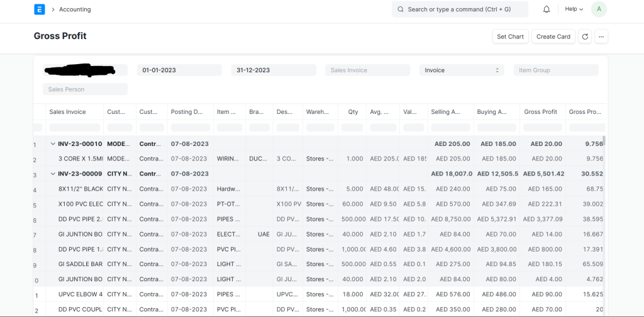Click the vertical scrollbar of the table

pyautogui.click(x=604, y=141)
